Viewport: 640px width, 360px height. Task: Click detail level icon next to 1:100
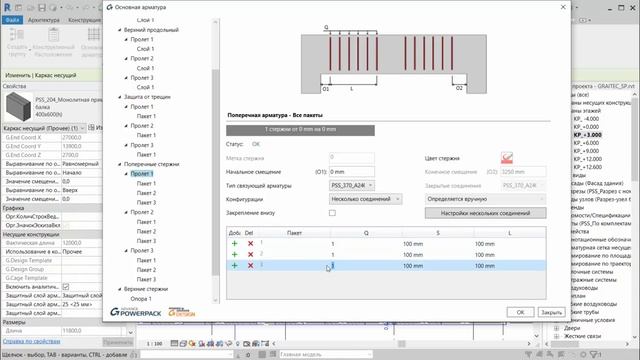174,344
